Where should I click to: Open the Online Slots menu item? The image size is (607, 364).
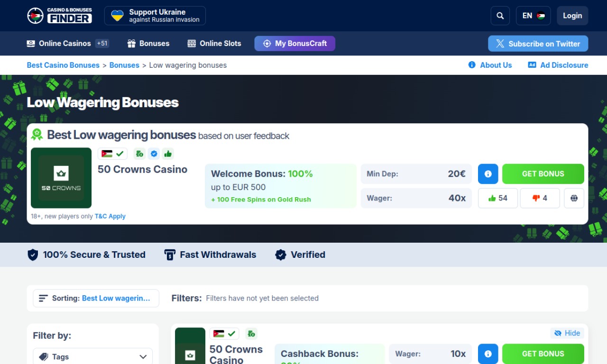pyautogui.click(x=214, y=44)
